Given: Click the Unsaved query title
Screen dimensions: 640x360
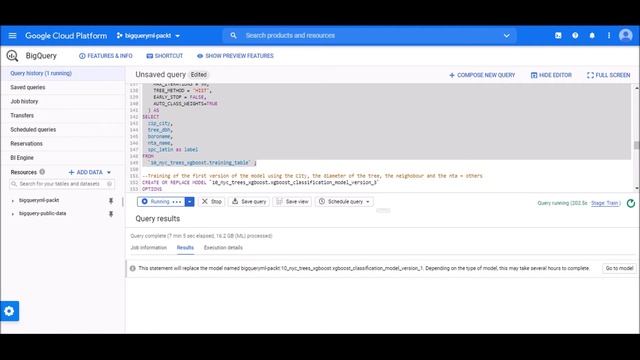Looking at the screenshot, I should coord(160,75).
